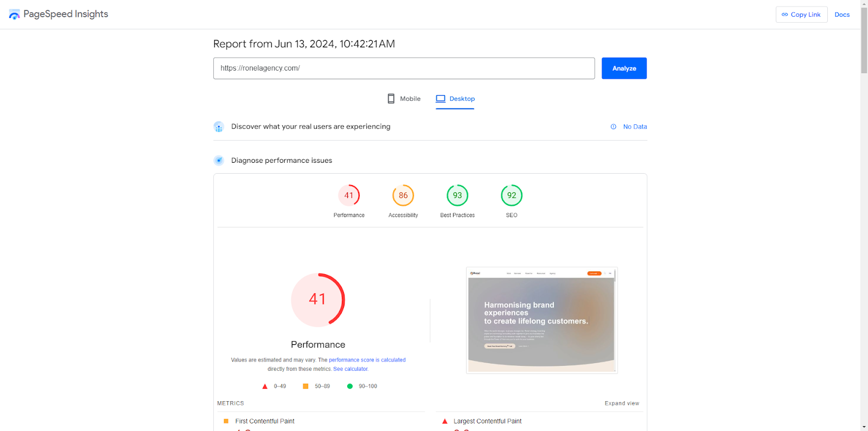
Task: Click the Accessibility label under score 86
Action: tap(403, 215)
